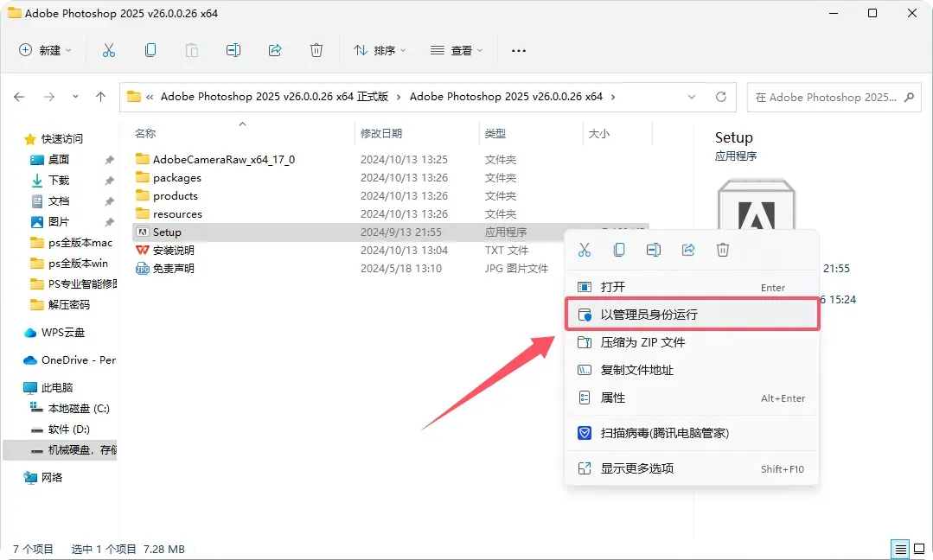This screenshot has width=933, height=560.
Task: Click the Delete trash icon in the Explorer toolbar
Action: point(316,50)
